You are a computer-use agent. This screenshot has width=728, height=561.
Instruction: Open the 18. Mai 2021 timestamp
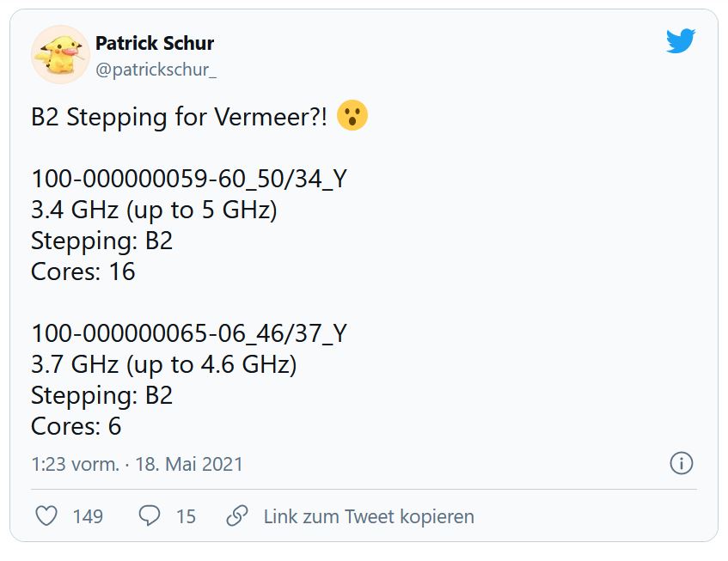coord(189,464)
